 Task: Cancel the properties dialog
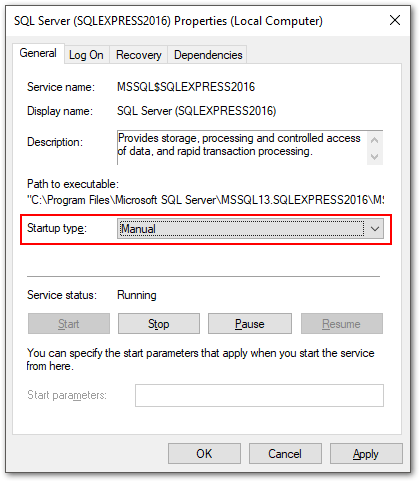(x=285, y=454)
